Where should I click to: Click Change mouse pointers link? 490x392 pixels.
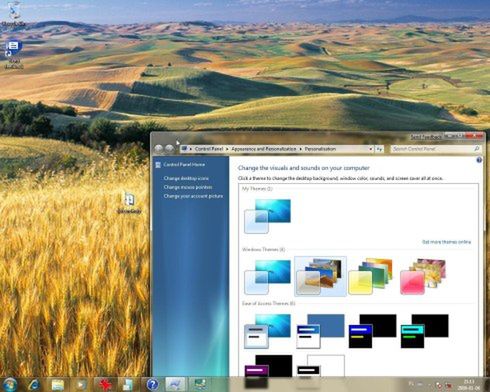pos(188,187)
